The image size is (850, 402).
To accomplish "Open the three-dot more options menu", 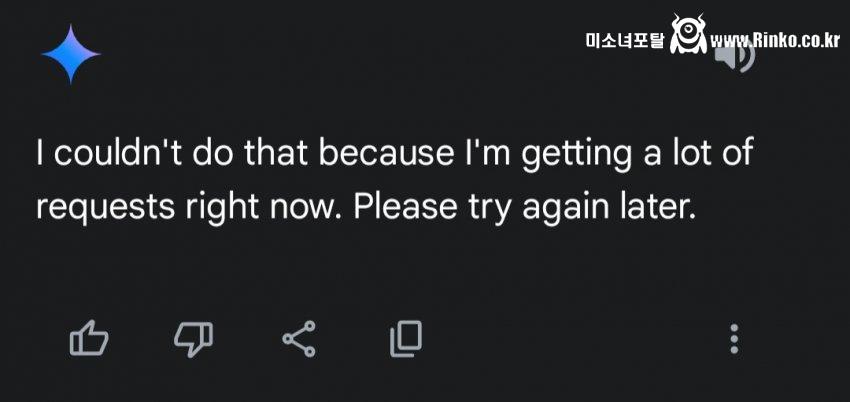I will [x=734, y=339].
